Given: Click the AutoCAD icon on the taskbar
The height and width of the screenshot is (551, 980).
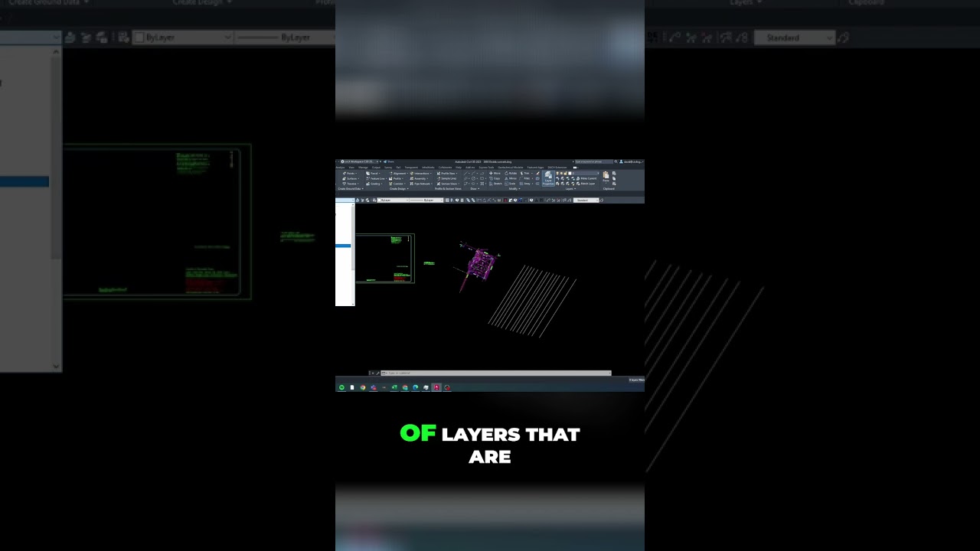Looking at the screenshot, I should tap(436, 387).
